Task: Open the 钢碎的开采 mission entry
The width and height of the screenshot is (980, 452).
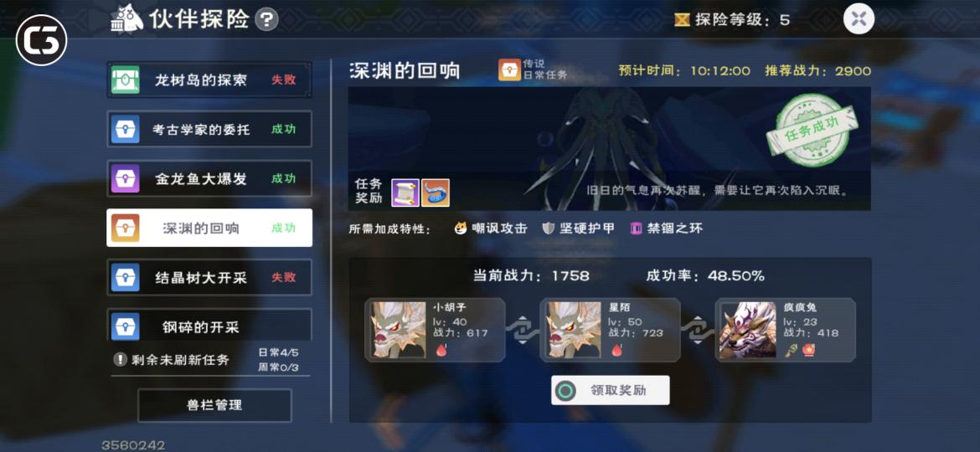Action: (209, 325)
